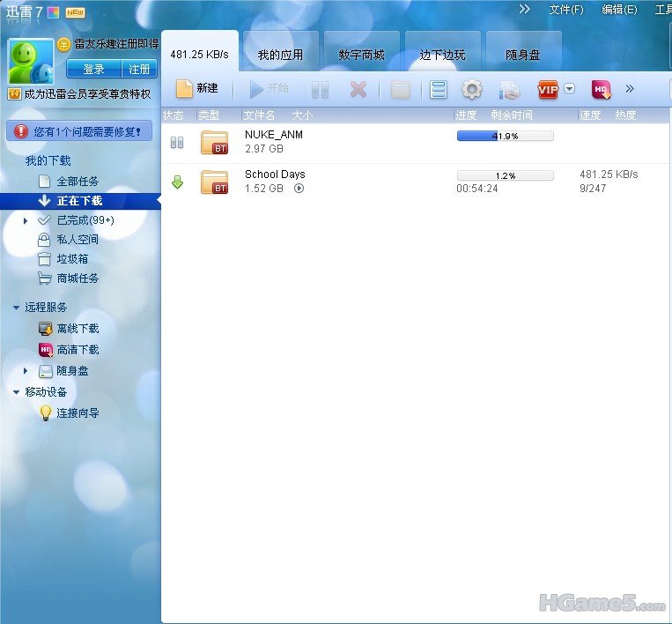Open the 文件(F) menu
Image resolution: width=672 pixels, height=624 pixels.
click(x=565, y=10)
